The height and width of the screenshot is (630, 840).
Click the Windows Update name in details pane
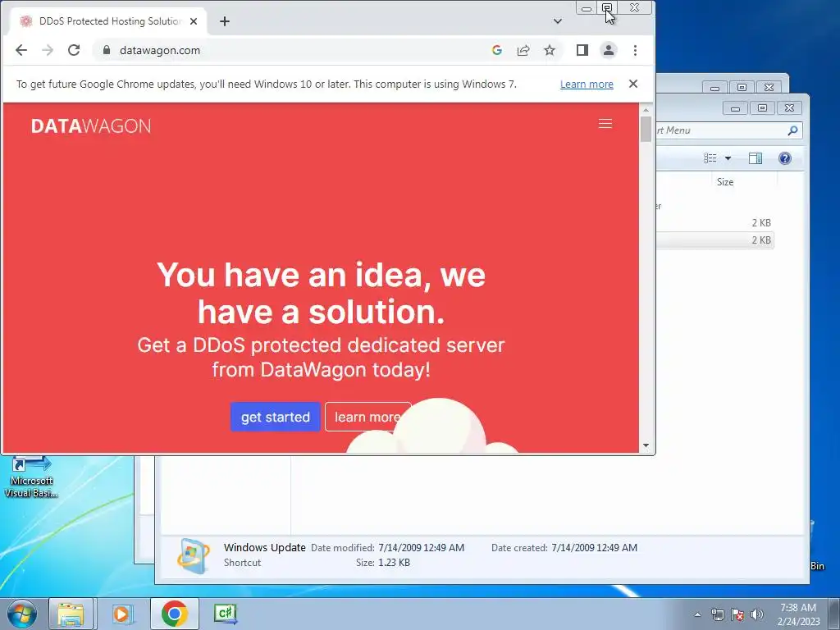pos(265,547)
